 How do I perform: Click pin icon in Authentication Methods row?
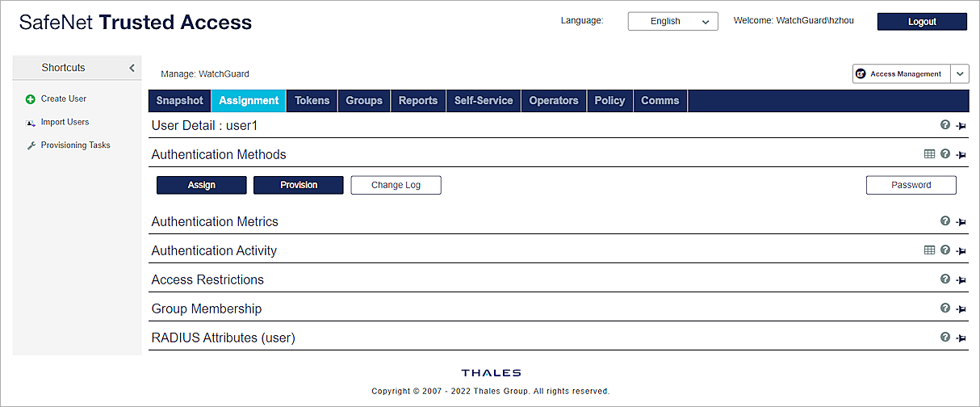pyautogui.click(x=961, y=154)
